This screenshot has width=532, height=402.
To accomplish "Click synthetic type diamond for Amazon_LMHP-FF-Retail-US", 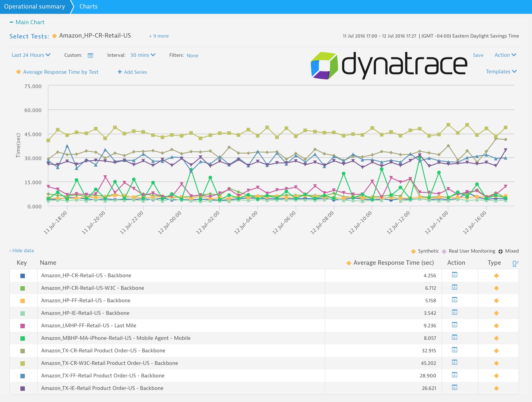I will 496,326.
